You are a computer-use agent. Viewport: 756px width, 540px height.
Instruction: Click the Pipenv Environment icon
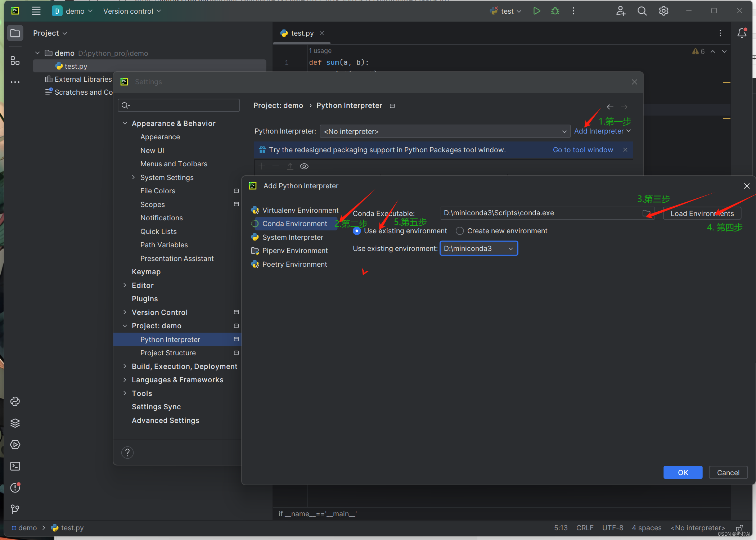coord(255,251)
